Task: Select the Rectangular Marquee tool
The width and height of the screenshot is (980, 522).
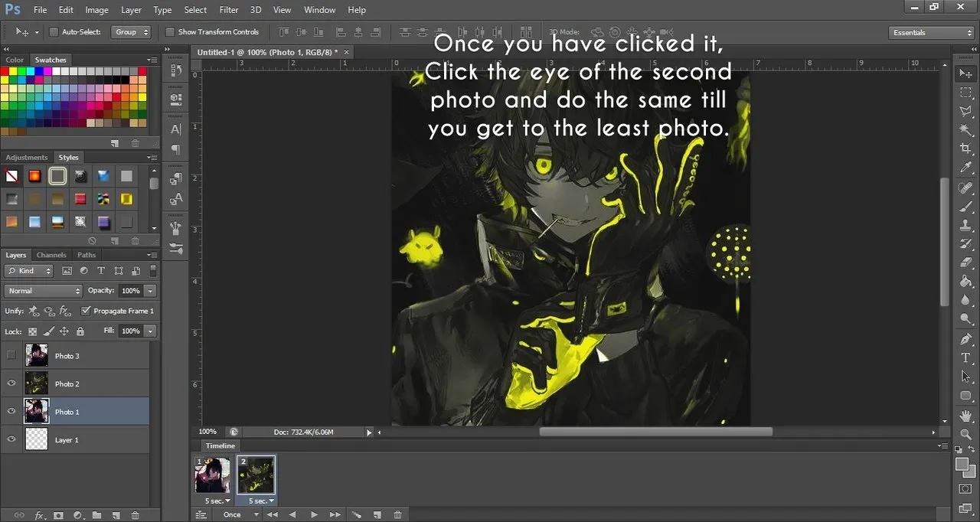Action: [x=965, y=93]
